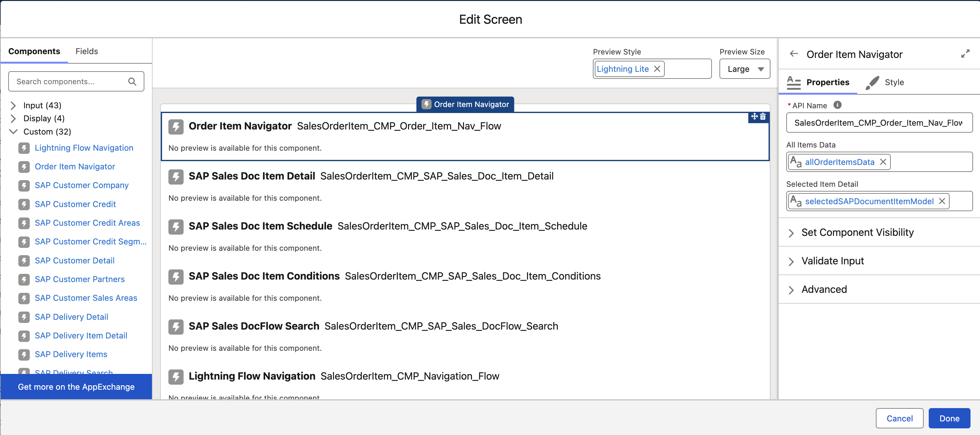Click the Done button
The width and height of the screenshot is (980, 435).
(x=949, y=418)
